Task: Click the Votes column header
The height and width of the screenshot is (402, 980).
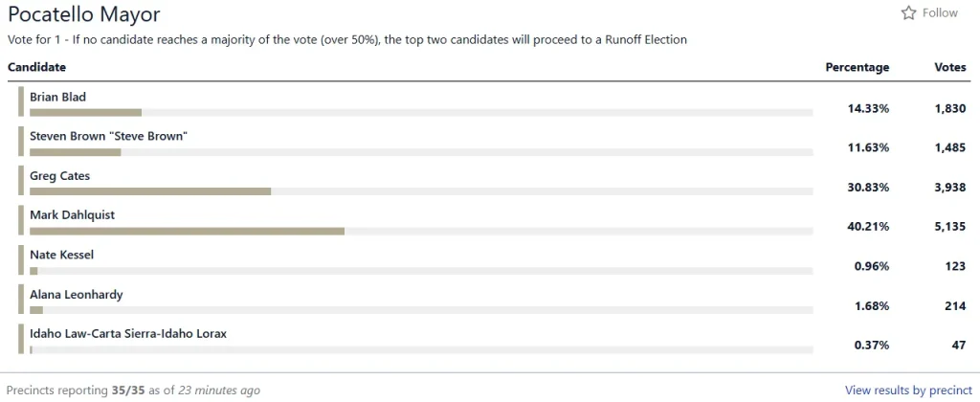Action: [949, 67]
